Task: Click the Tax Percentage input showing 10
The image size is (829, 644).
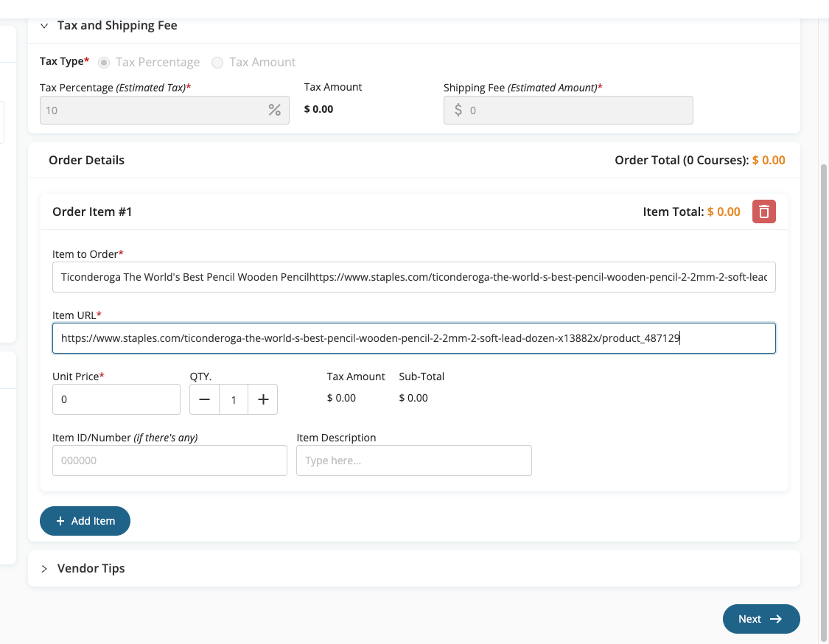Action: click(x=164, y=110)
